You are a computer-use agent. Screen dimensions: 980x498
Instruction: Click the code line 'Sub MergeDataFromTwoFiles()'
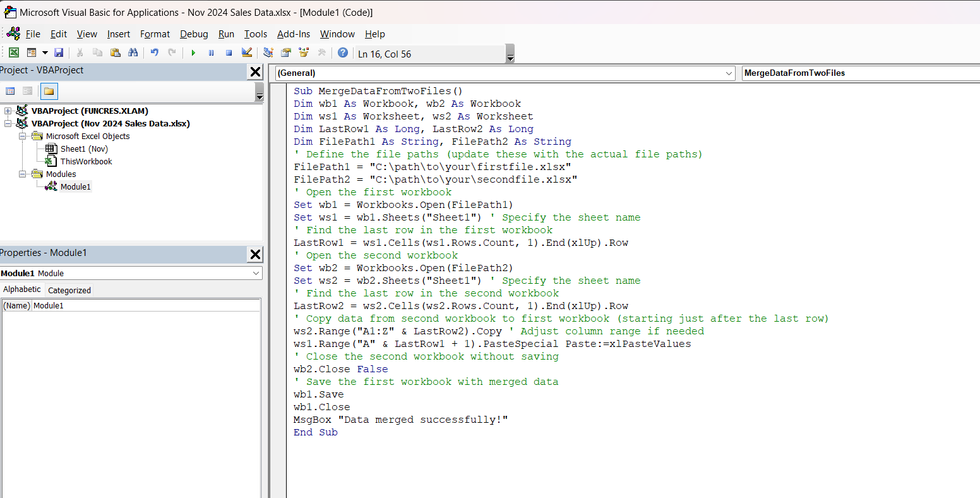[x=378, y=91]
